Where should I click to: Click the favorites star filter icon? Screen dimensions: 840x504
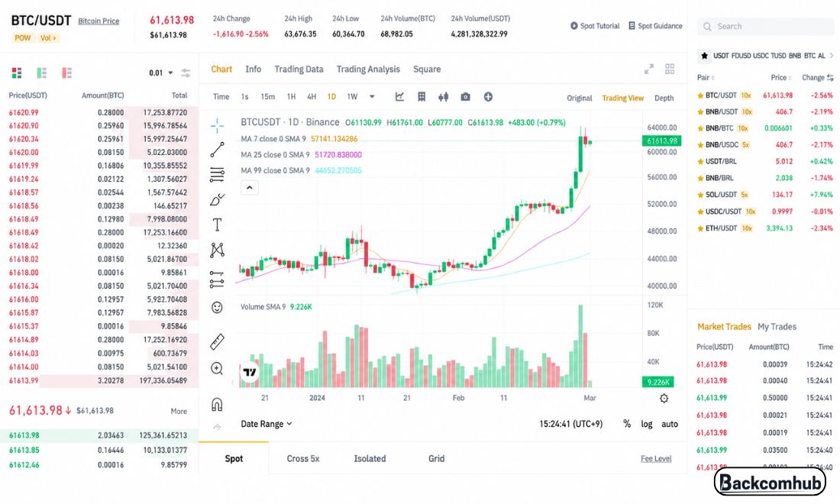704,56
